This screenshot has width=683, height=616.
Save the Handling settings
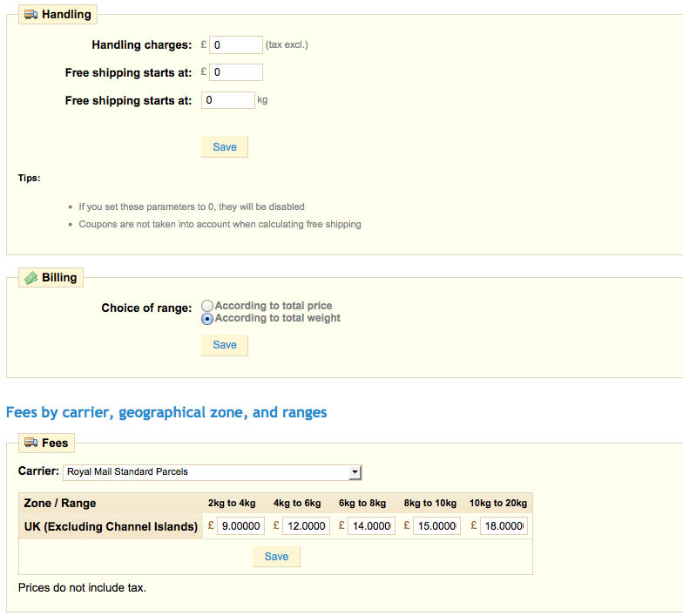point(225,146)
